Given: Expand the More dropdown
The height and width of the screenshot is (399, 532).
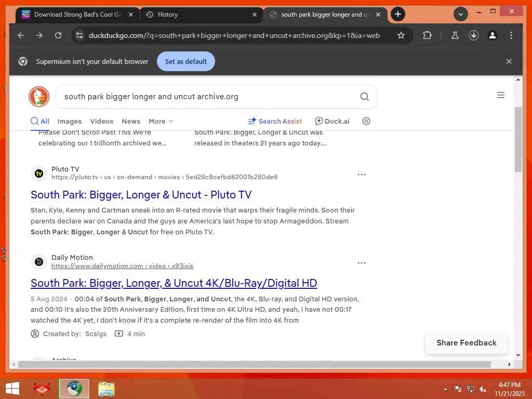Looking at the screenshot, I should pyautogui.click(x=161, y=121).
